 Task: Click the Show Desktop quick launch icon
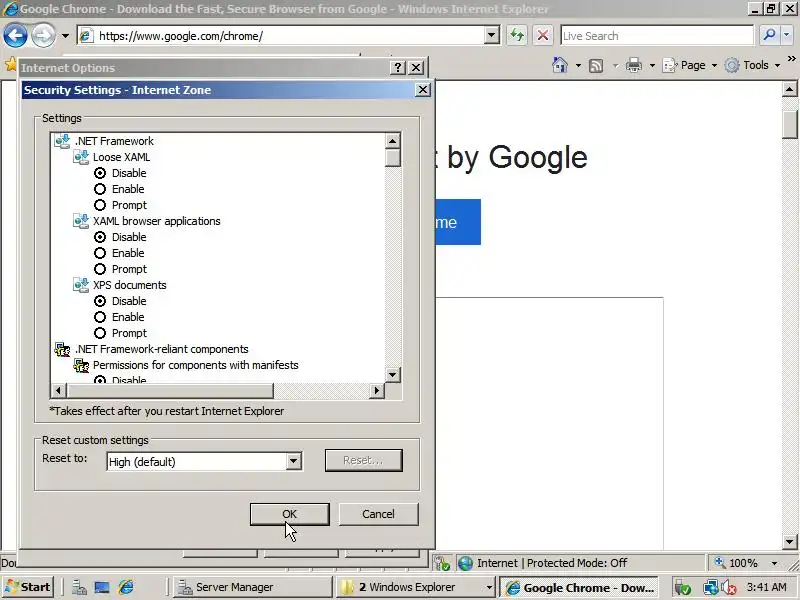click(102, 587)
